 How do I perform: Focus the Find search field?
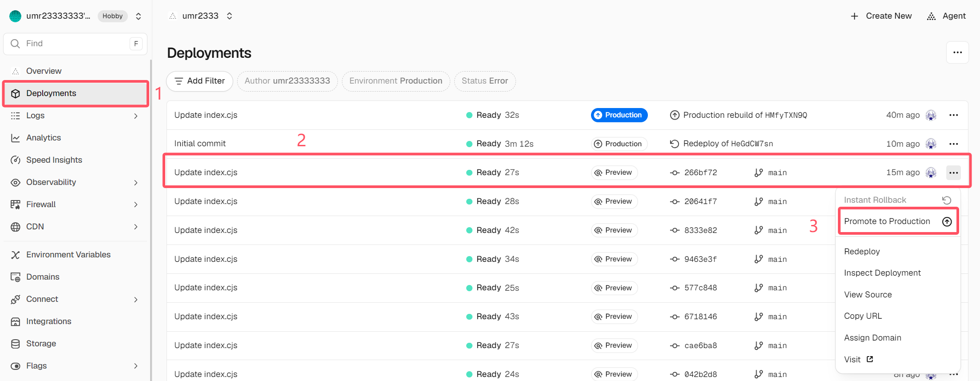75,44
